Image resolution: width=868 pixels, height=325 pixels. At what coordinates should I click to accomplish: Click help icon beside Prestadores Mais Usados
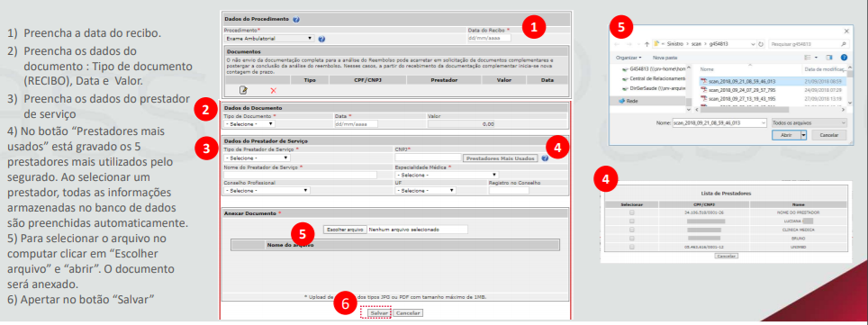546,158
